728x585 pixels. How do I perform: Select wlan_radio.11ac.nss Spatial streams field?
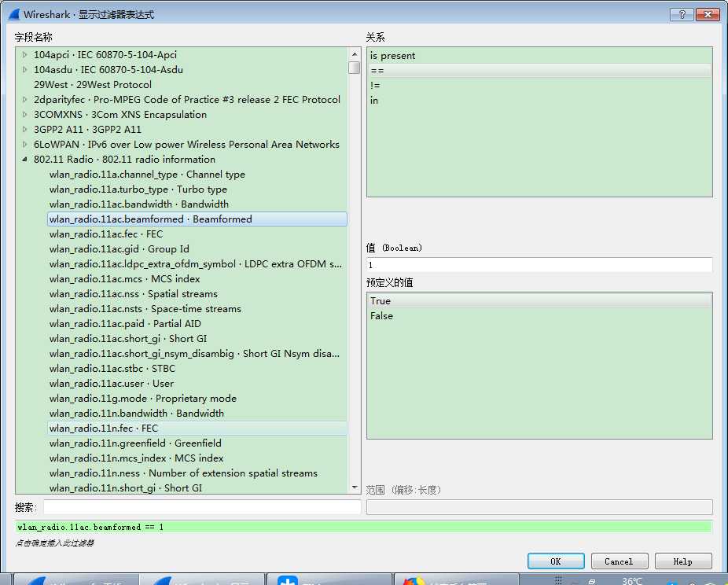point(133,294)
